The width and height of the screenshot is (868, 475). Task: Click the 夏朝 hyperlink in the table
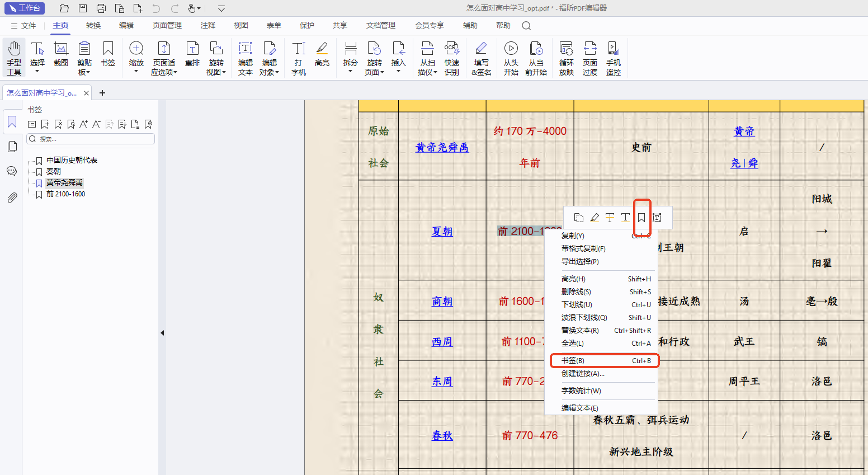coord(442,231)
